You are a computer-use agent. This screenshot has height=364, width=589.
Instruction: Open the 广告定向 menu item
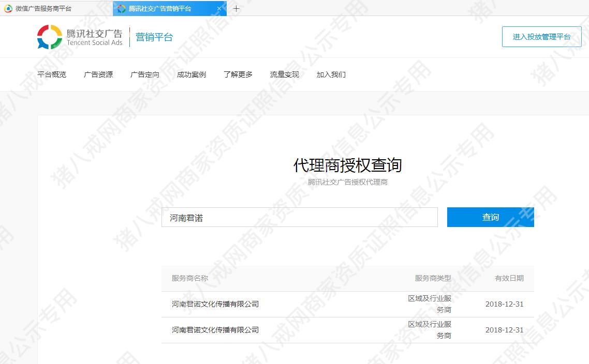[145, 74]
